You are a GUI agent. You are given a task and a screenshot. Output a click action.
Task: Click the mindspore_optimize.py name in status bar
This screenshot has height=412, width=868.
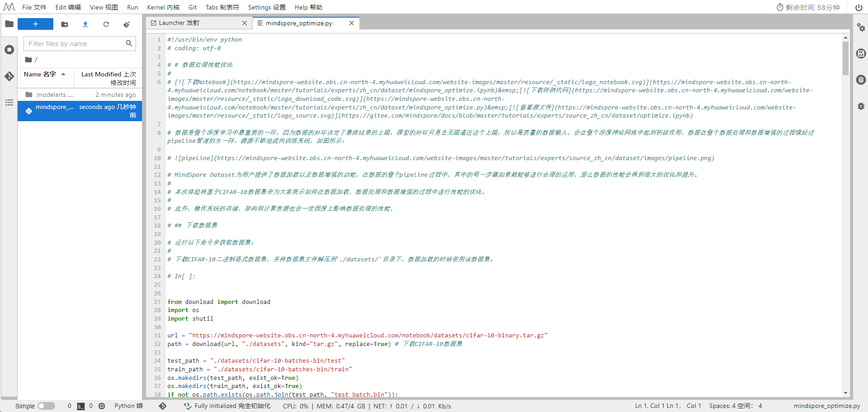point(827,406)
